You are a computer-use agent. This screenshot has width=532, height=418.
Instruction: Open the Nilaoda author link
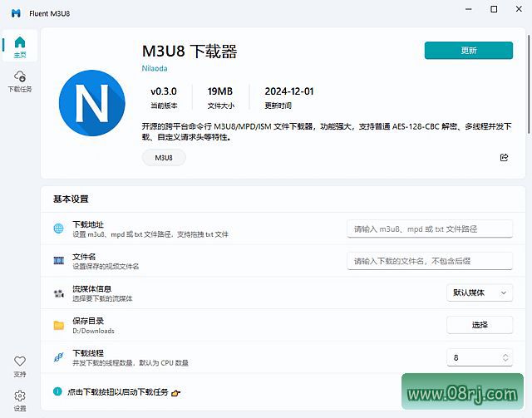155,68
